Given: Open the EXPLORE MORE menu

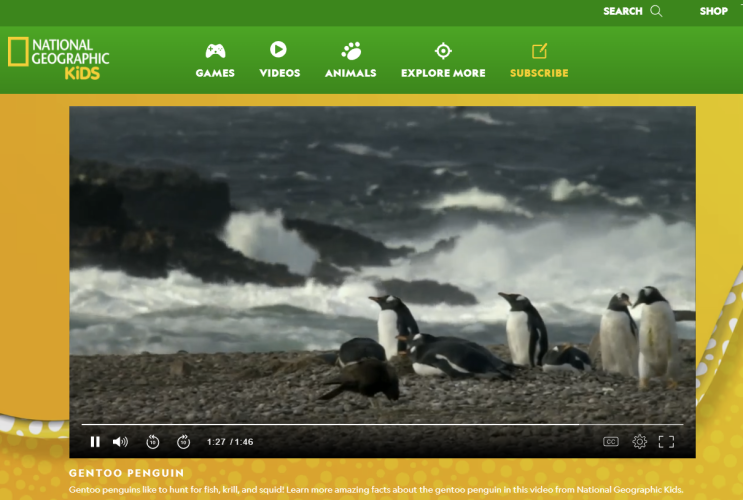Looking at the screenshot, I should tap(443, 73).
